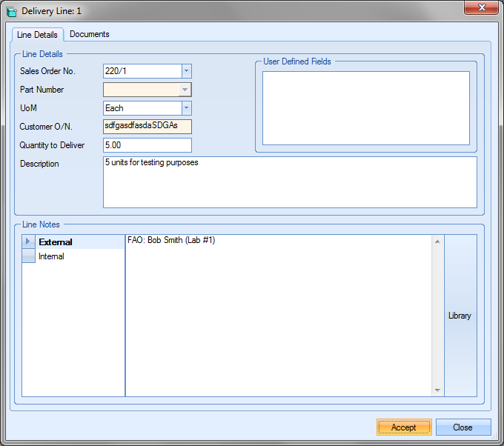This screenshot has height=446, width=504.
Task: Click the Internal row header cell
Action: click(29, 256)
